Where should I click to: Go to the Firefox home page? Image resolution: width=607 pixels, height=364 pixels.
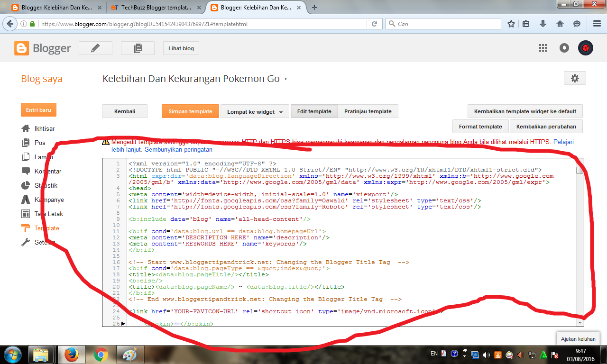560,24
